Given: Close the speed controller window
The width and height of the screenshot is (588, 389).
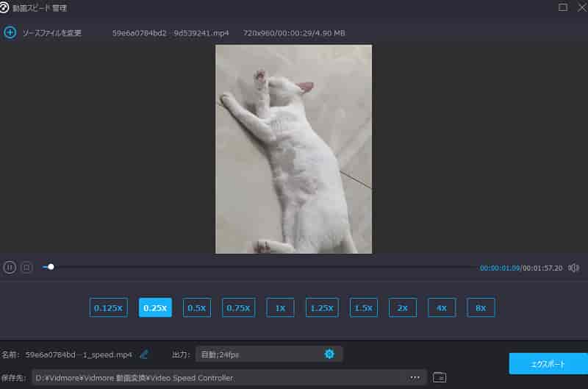Looking at the screenshot, I should point(582,7).
